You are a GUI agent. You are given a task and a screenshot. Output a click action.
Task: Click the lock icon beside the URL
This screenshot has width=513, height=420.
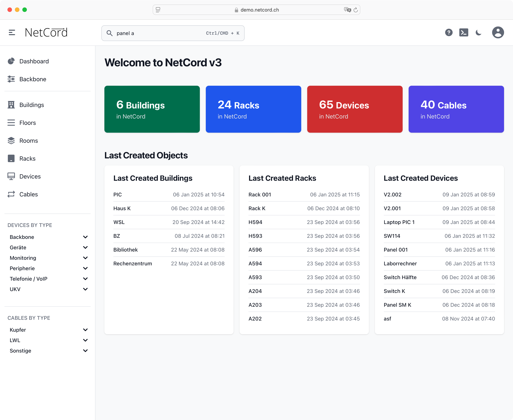point(236,10)
